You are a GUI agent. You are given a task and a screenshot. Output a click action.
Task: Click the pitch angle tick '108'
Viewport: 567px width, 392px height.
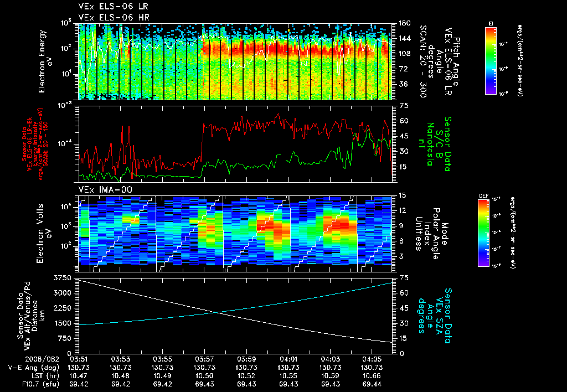(x=404, y=54)
